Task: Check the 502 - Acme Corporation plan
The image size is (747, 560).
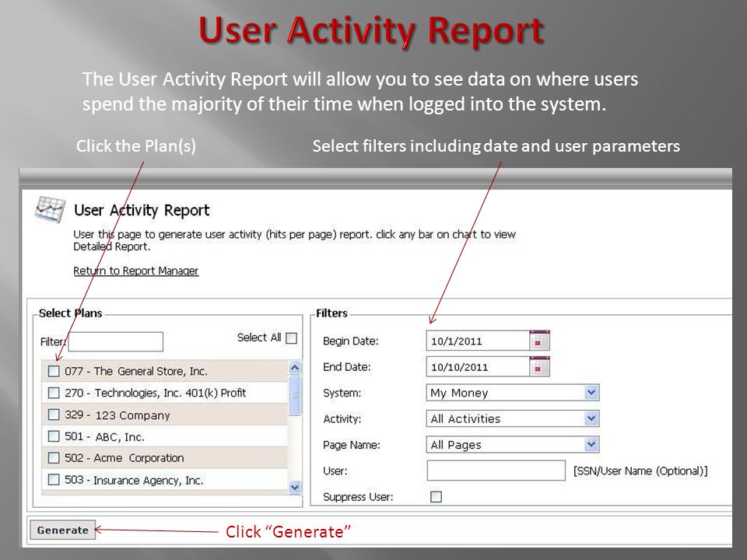Action: tap(54, 457)
